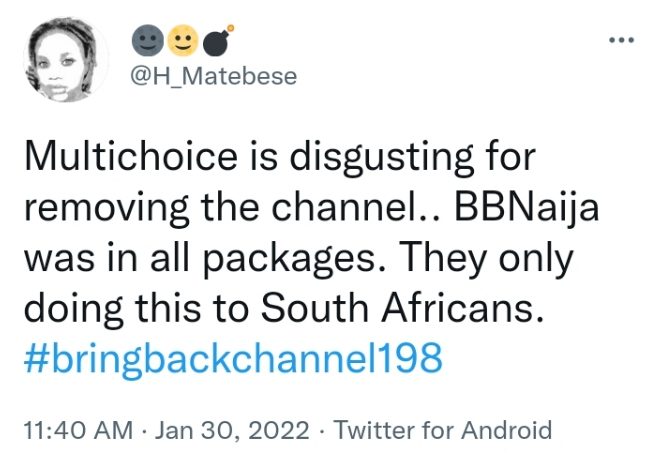Image resolution: width=660 pixels, height=453 pixels.
Task: Click the yellow smiley face emoji
Action: pyautogui.click(x=181, y=41)
